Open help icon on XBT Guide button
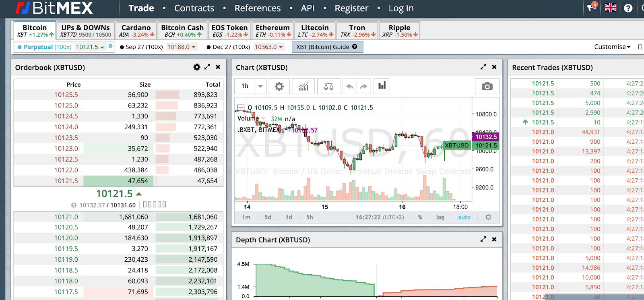Image resolution: width=644 pixels, height=300 pixels. (x=355, y=47)
